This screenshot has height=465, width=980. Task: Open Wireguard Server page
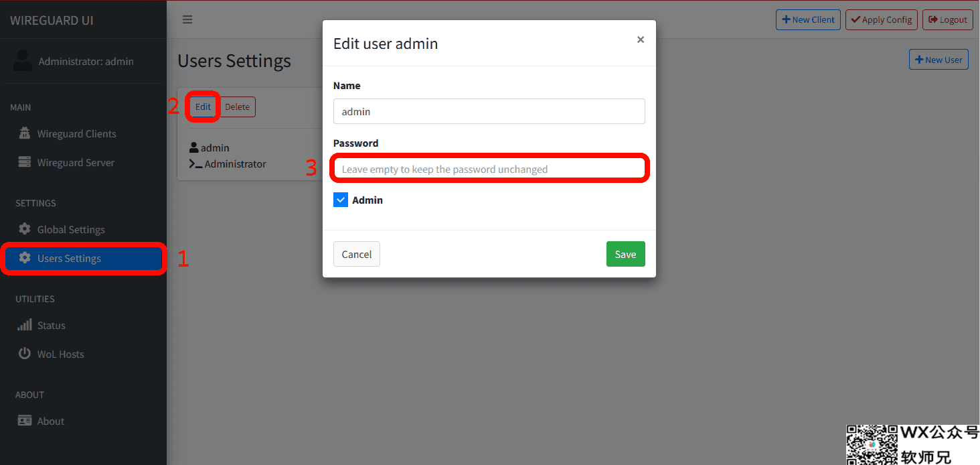(83, 162)
